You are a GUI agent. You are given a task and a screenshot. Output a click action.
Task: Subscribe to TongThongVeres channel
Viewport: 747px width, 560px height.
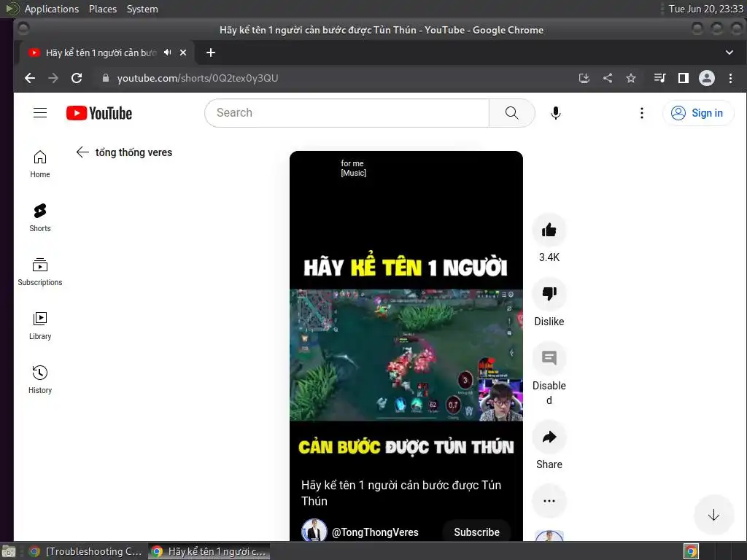476,532
